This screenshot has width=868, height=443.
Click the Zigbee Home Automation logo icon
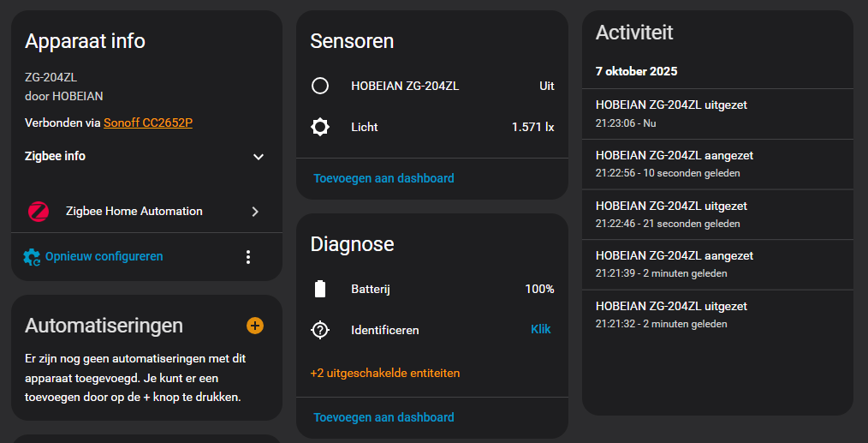39,212
